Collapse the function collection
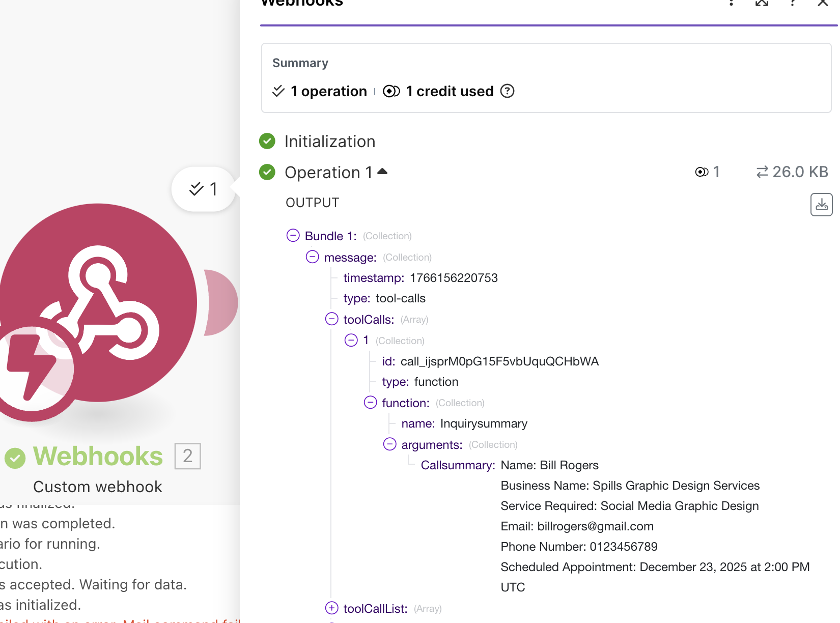Image resolution: width=840 pixels, height=623 pixels. [371, 402]
